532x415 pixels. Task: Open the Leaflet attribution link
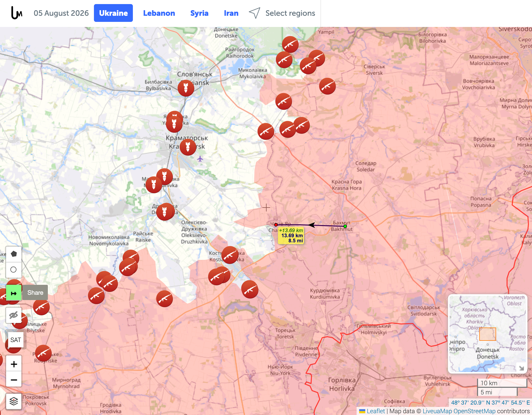(376, 411)
